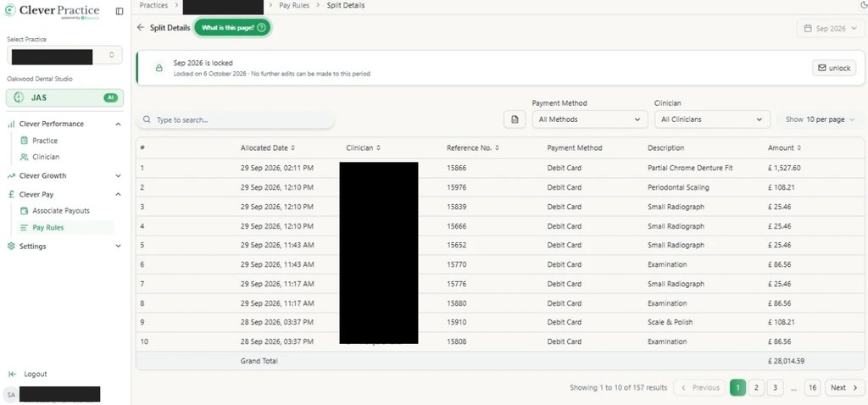
Task: Open the 'What is this page?' help button
Action: [232, 28]
